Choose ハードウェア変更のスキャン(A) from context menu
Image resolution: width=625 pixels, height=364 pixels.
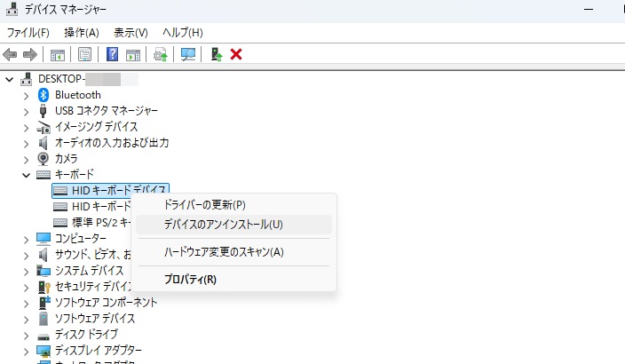(x=233, y=252)
